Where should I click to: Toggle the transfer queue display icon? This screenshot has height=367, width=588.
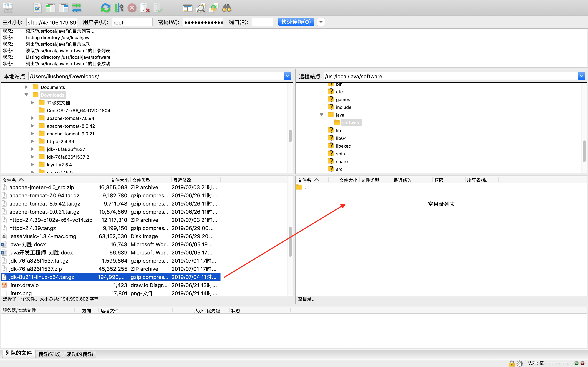click(x=77, y=8)
